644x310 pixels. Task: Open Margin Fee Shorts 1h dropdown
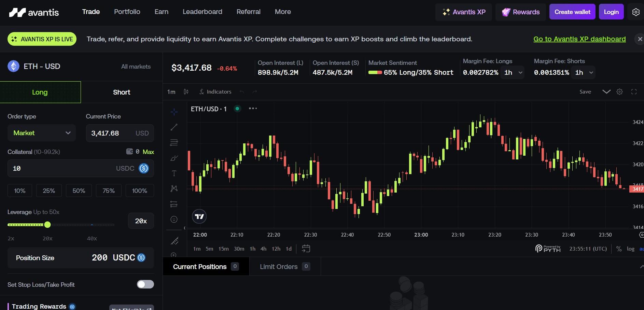584,72
